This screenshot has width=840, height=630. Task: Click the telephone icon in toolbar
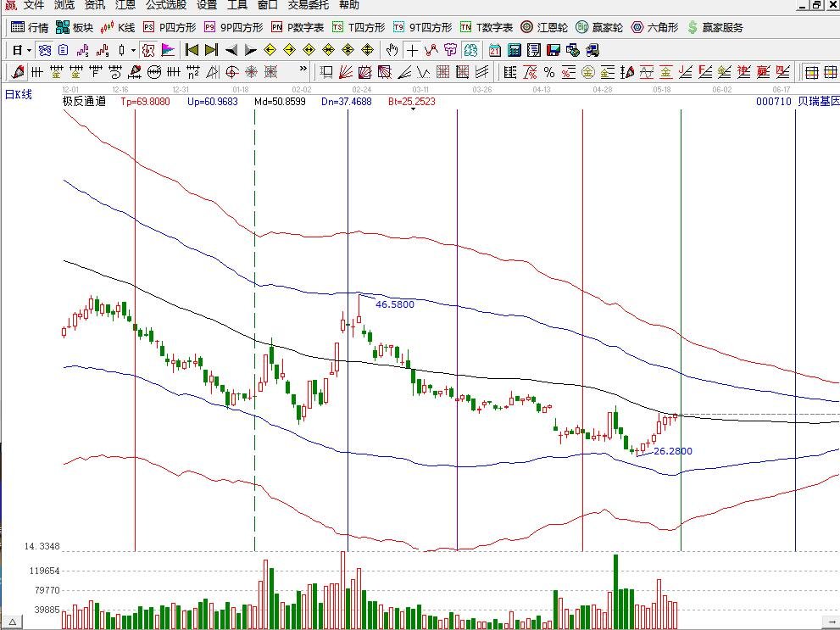tap(45, 50)
